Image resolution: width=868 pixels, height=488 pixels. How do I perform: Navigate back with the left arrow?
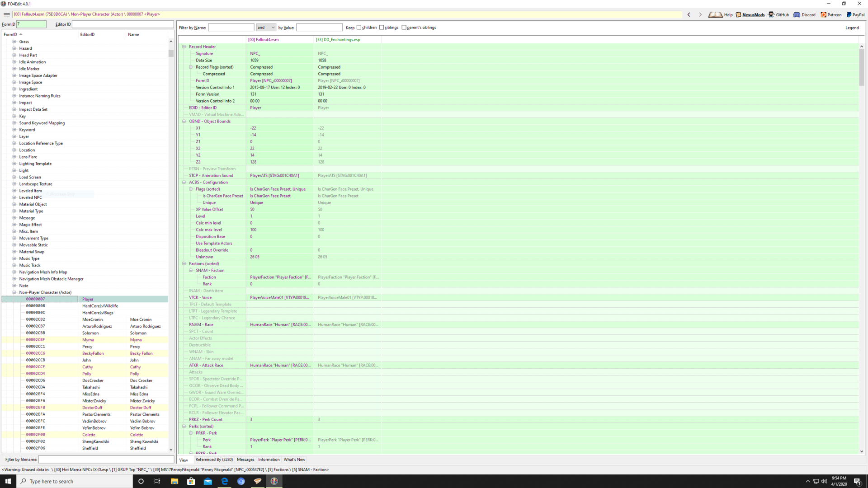689,14
